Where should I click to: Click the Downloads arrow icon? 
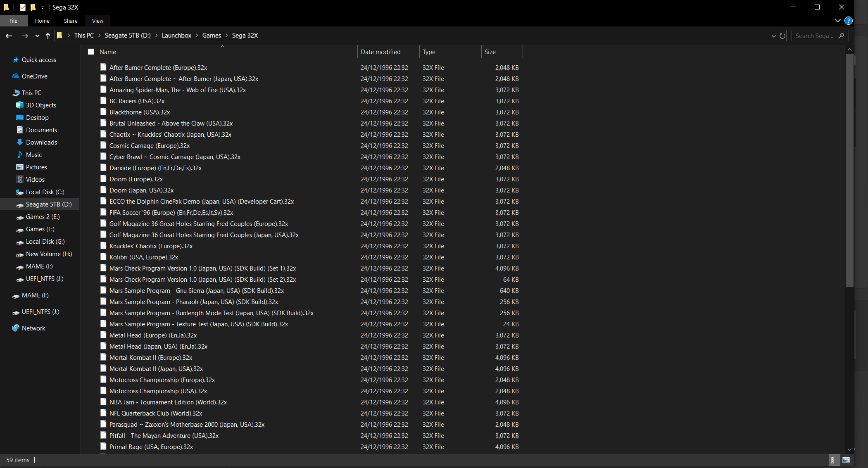[20, 143]
